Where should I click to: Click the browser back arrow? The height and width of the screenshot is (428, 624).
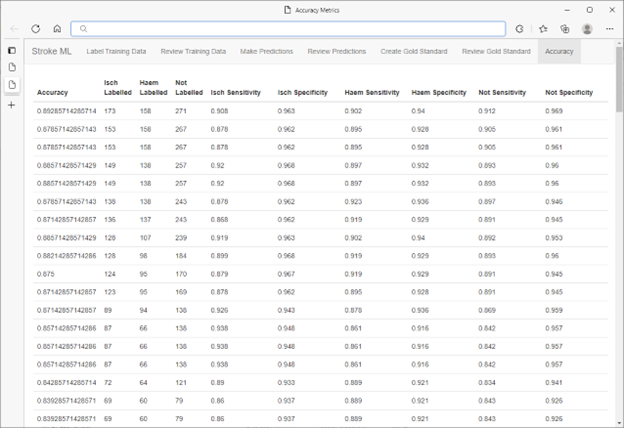[x=14, y=29]
